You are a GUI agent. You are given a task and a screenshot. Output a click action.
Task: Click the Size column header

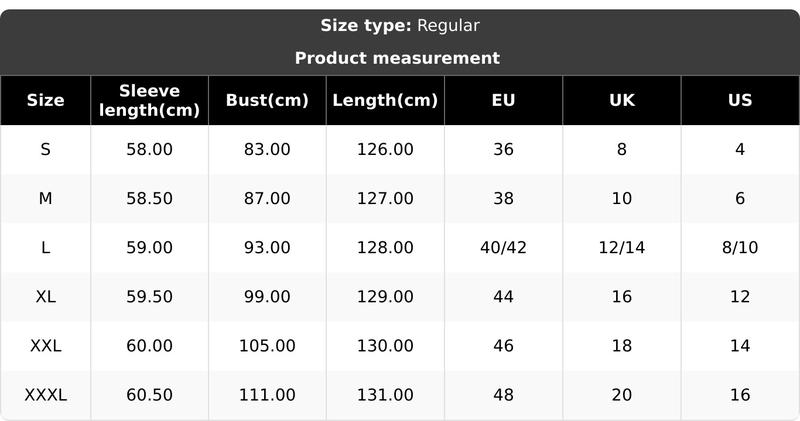point(45,100)
